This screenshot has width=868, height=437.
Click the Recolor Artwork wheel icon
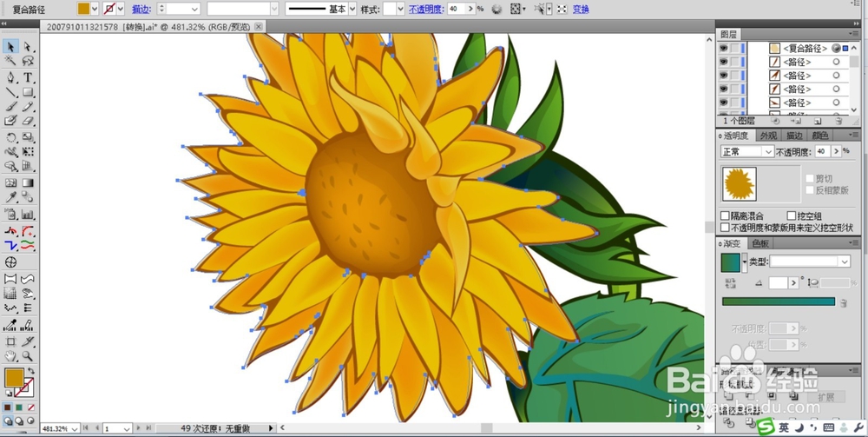[x=496, y=9]
